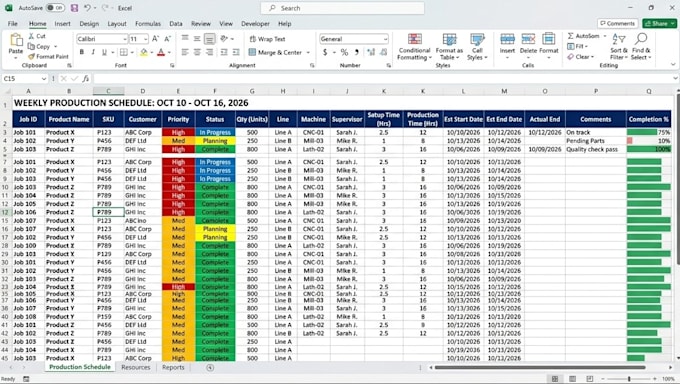The image size is (680, 384).
Task: Click the AutoSum sigma icon
Action: pyautogui.click(x=571, y=36)
